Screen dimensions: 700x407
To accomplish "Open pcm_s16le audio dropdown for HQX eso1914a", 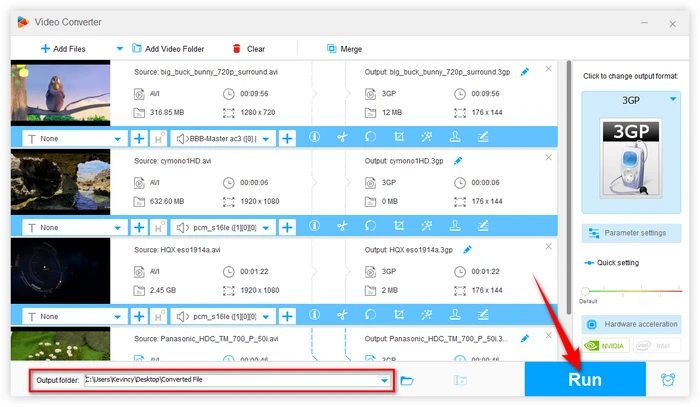I will pos(266,316).
